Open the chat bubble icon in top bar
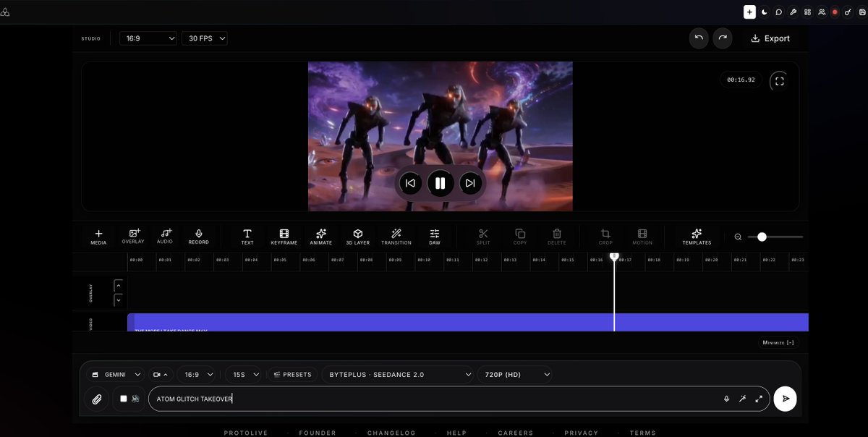Image resolution: width=868 pixels, height=437 pixels. [779, 12]
